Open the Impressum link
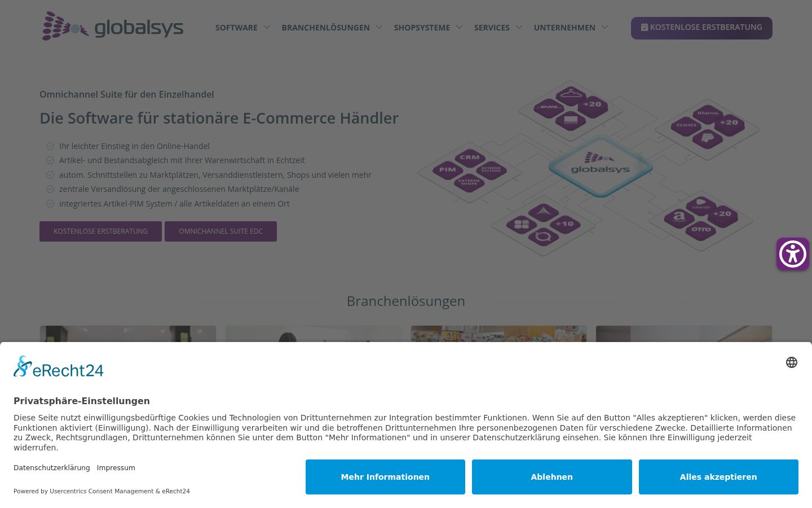Screen dimensions: 812x508 (x=116, y=468)
